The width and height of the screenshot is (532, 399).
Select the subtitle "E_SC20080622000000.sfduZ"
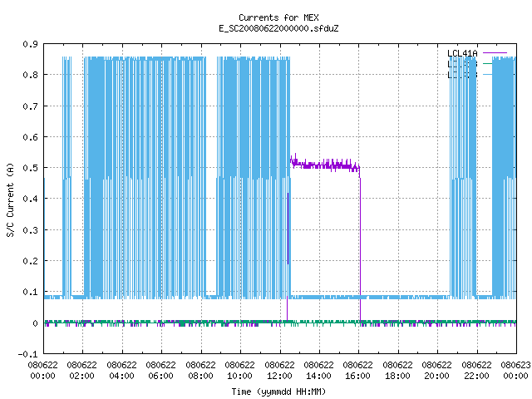(278, 28)
